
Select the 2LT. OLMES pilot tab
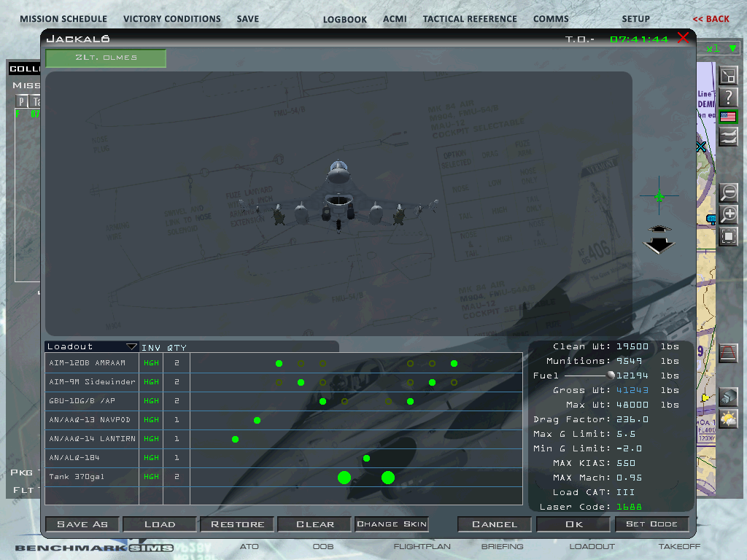coord(106,58)
